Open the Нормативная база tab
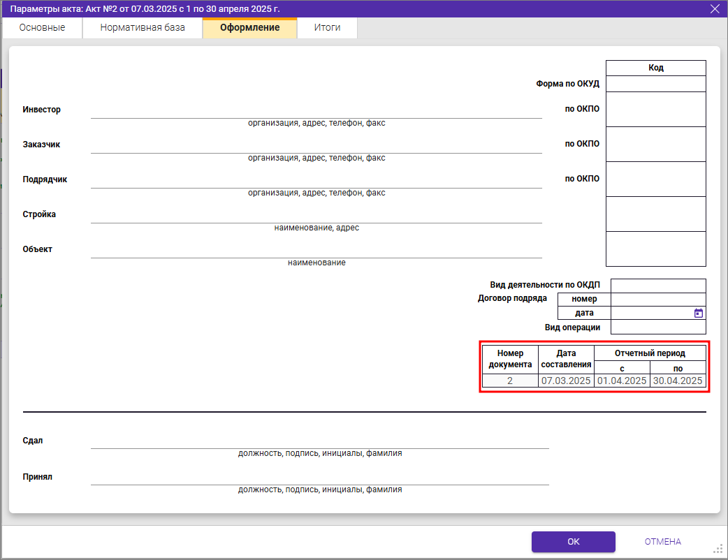 (x=143, y=28)
